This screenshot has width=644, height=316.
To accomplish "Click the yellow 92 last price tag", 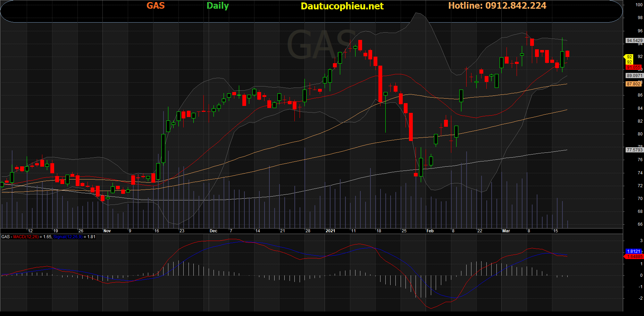I will click(x=629, y=57).
